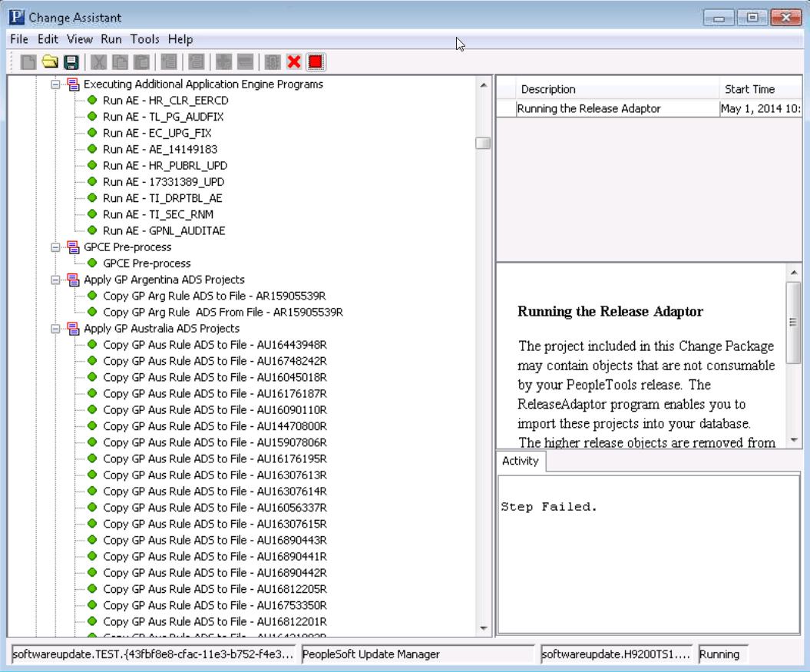This screenshot has width=810, height=672.
Task: Click the green indicator next to Run AE - EC_UPG_FIX
Action: pyautogui.click(x=92, y=133)
